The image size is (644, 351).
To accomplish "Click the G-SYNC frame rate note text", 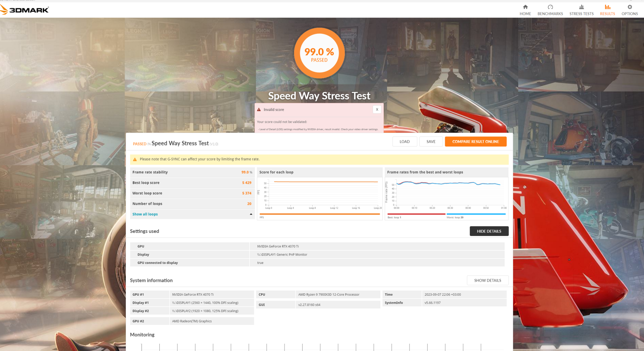I will click(x=200, y=159).
